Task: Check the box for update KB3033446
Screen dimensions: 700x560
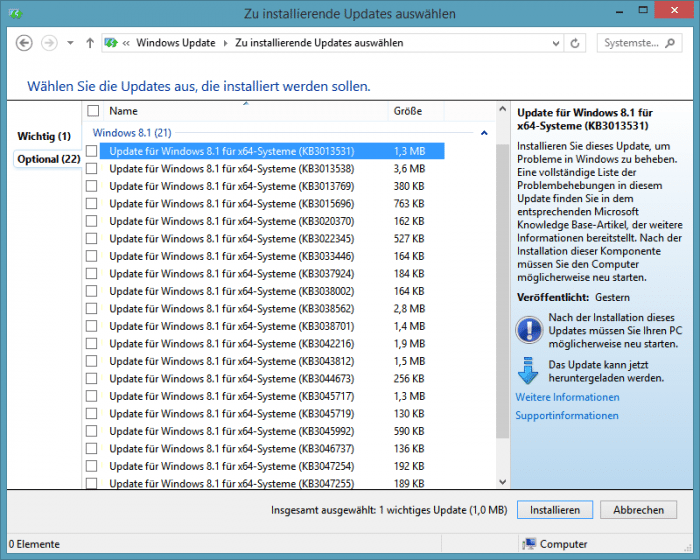Action: click(92, 256)
